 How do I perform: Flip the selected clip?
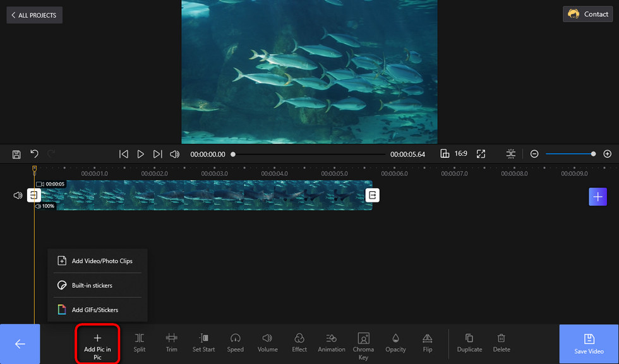click(x=428, y=343)
